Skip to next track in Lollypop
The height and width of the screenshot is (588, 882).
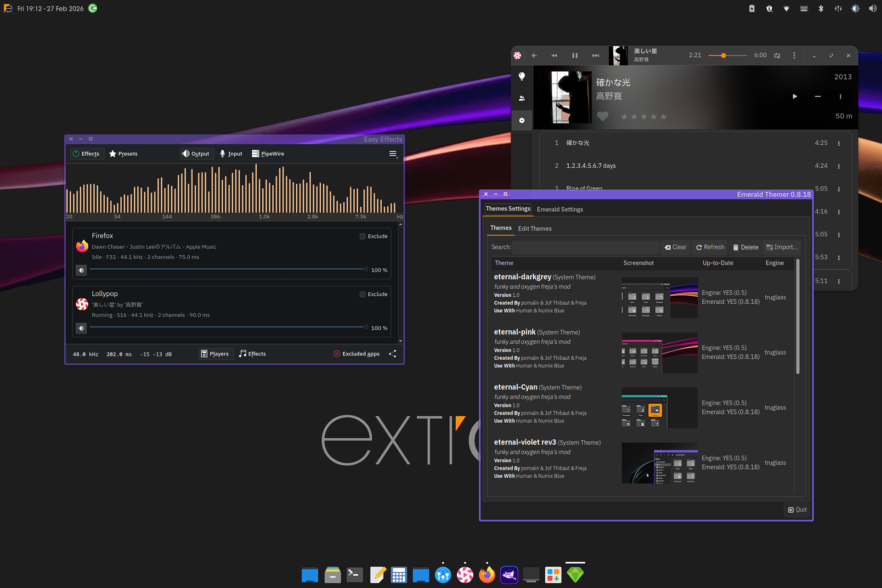(595, 56)
